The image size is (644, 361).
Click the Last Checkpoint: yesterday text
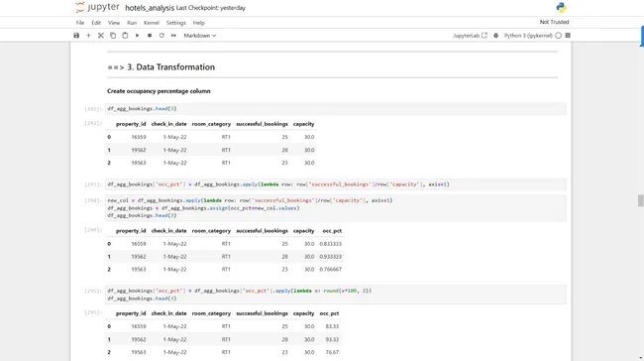pyautogui.click(x=211, y=8)
